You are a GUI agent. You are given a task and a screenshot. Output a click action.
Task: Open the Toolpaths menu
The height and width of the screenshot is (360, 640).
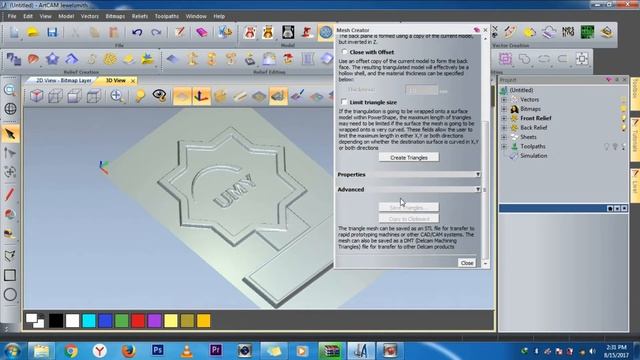click(x=167, y=16)
